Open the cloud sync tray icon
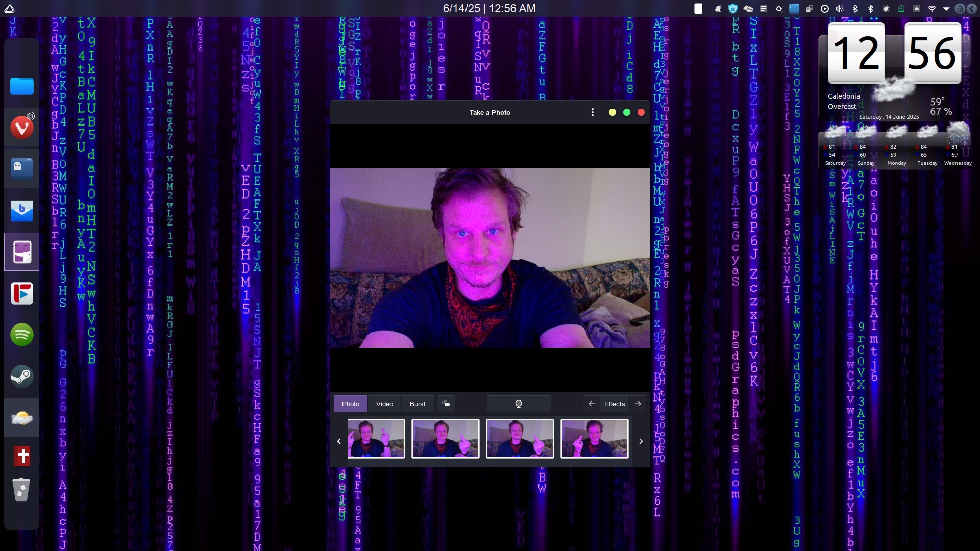Screen dimensions: 980x551 (x=748, y=9)
